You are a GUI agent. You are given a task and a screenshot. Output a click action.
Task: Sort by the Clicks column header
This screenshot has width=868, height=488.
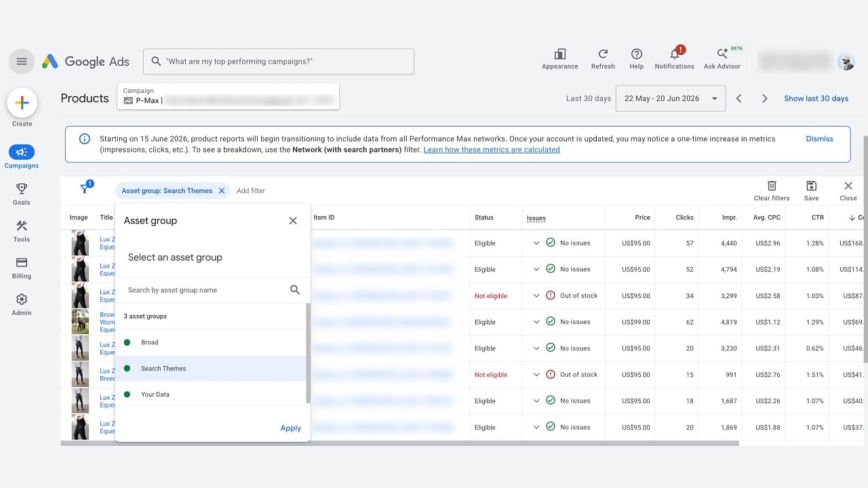[684, 218]
